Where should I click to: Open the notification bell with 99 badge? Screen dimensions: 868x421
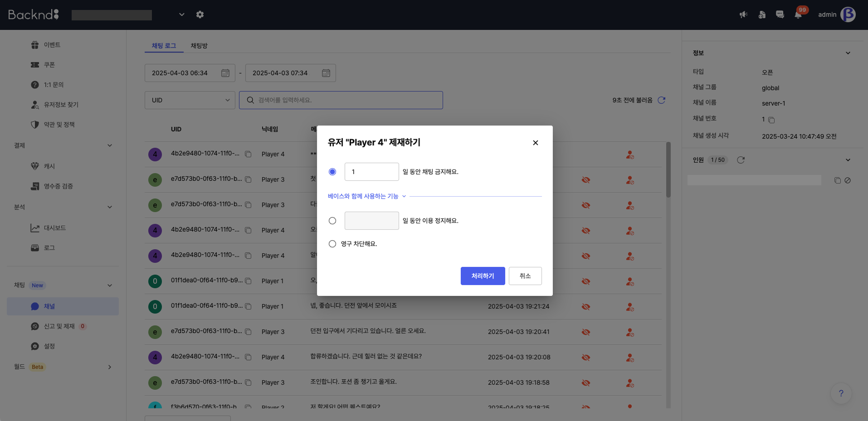click(798, 15)
